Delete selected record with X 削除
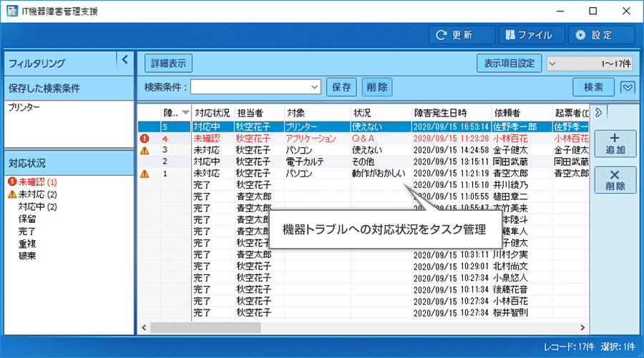This screenshot has height=358, width=644. 615,180
